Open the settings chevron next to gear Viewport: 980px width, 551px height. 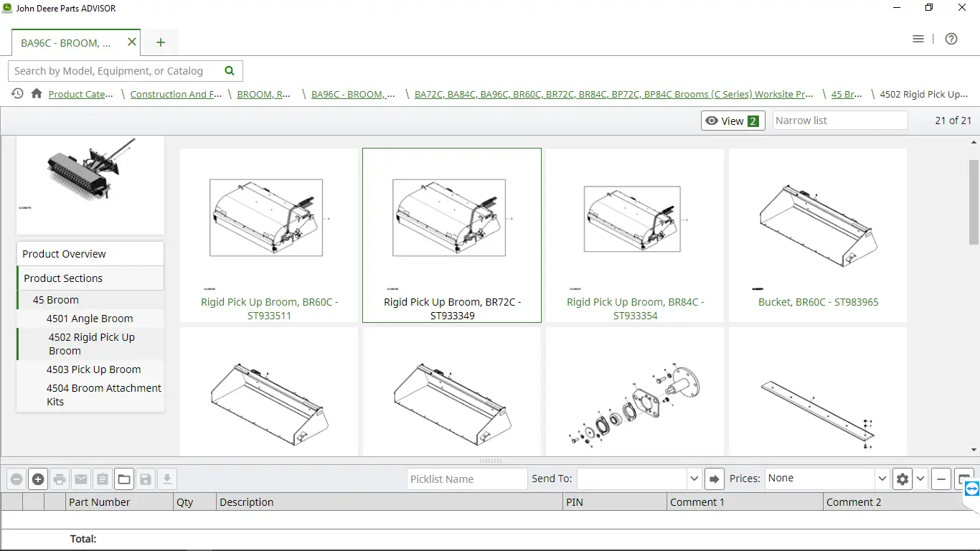tap(920, 479)
